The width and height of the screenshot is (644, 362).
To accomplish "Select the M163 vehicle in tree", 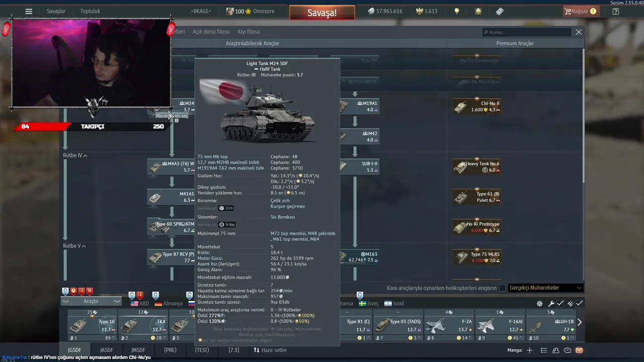I will pos(360,257).
